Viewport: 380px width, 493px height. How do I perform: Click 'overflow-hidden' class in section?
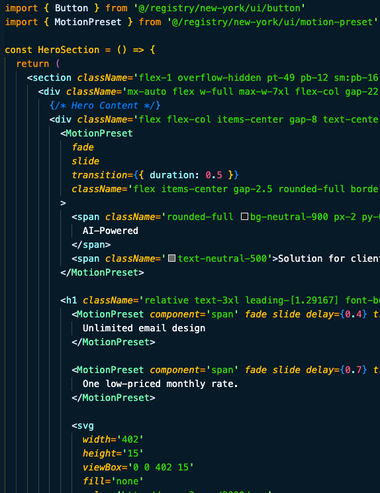pyautogui.click(x=219, y=78)
